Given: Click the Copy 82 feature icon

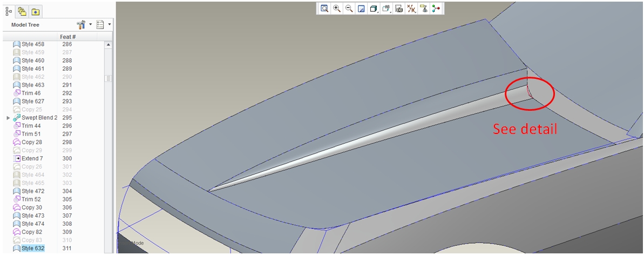Looking at the screenshot, I should pyautogui.click(x=16, y=232).
